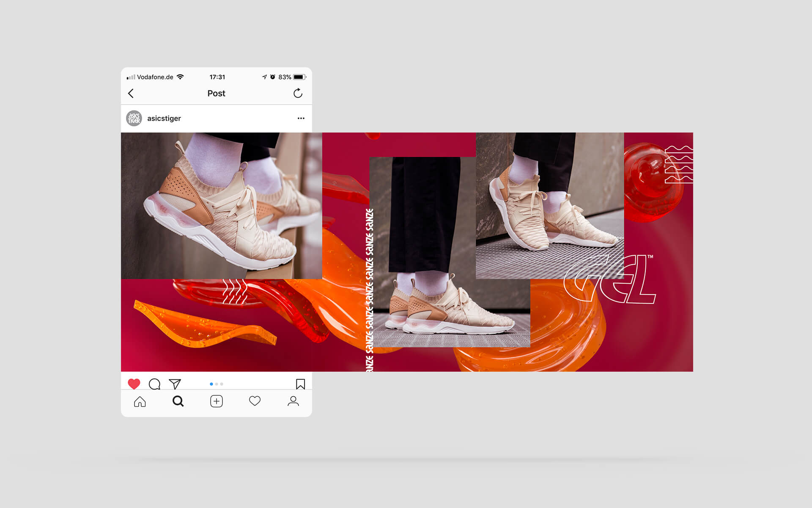Screen dimensions: 812x508
Task: Tap the location arrow status icon
Action: [264, 77]
